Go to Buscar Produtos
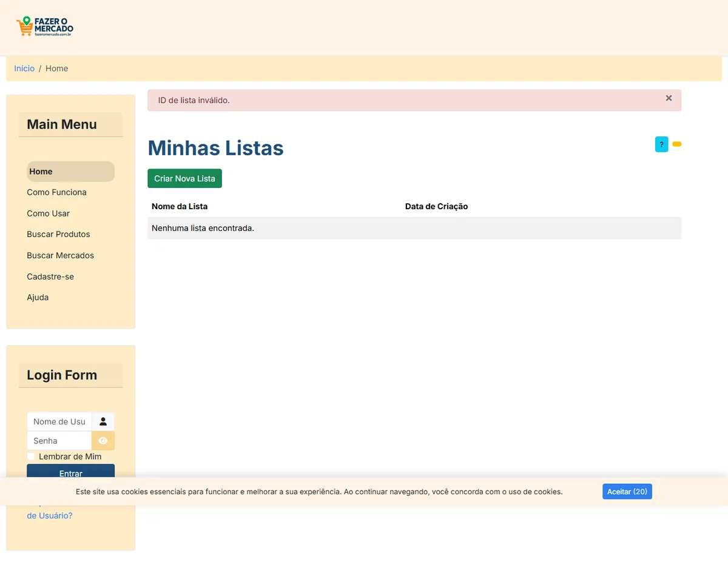 click(58, 234)
